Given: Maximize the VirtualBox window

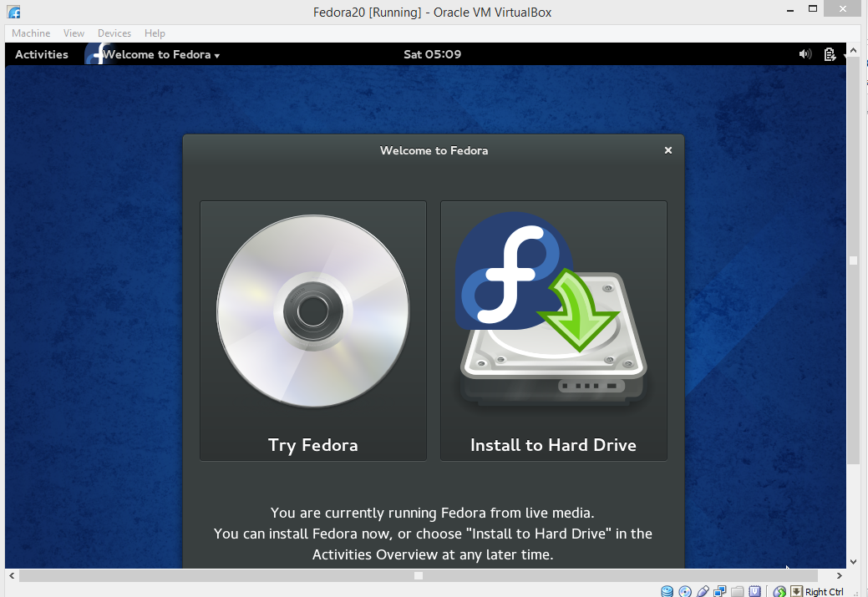Looking at the screenshot, I should click(x=813, y=8).
